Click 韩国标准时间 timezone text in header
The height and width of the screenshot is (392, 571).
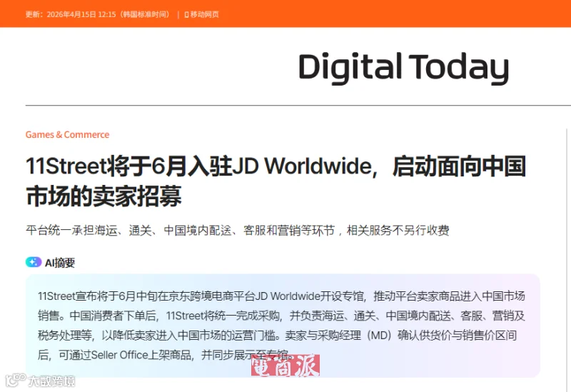[146, 14]
